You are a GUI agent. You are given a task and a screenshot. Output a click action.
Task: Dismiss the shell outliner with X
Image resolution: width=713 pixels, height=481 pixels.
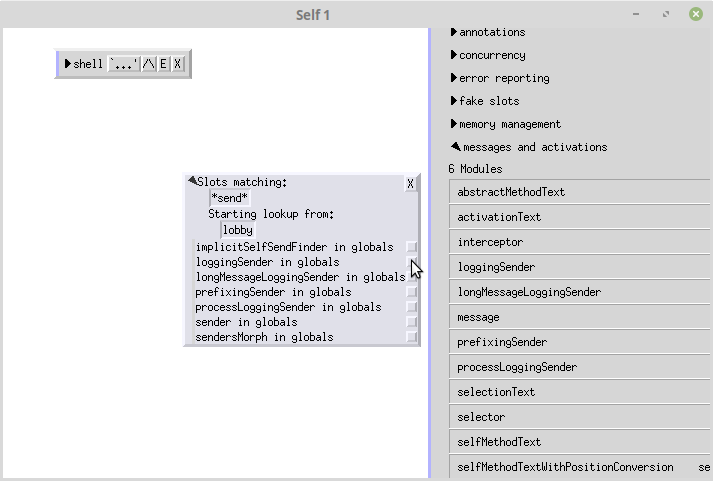tap(177, 64)
